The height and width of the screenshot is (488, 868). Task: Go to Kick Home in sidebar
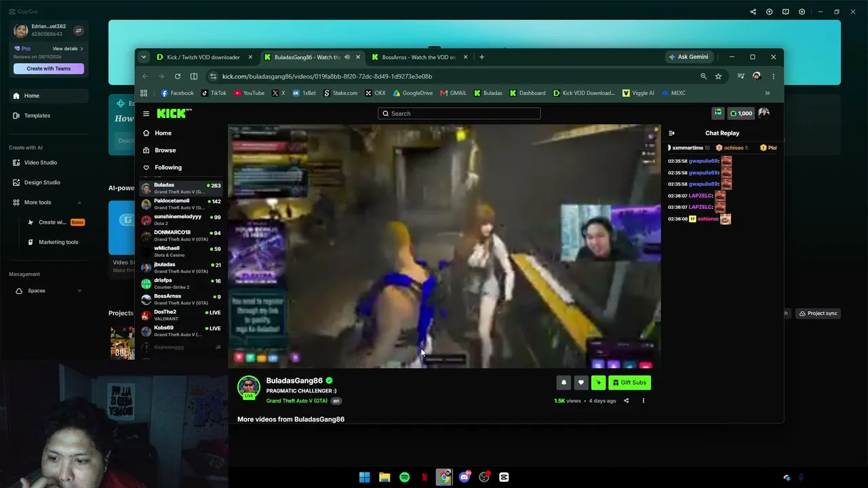click(x=163, y=134)
